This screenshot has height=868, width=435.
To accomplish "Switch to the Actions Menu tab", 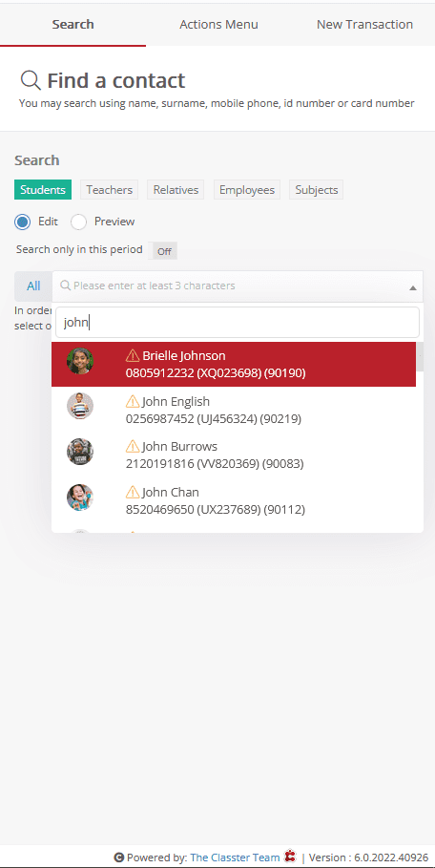I will [218, 25].
